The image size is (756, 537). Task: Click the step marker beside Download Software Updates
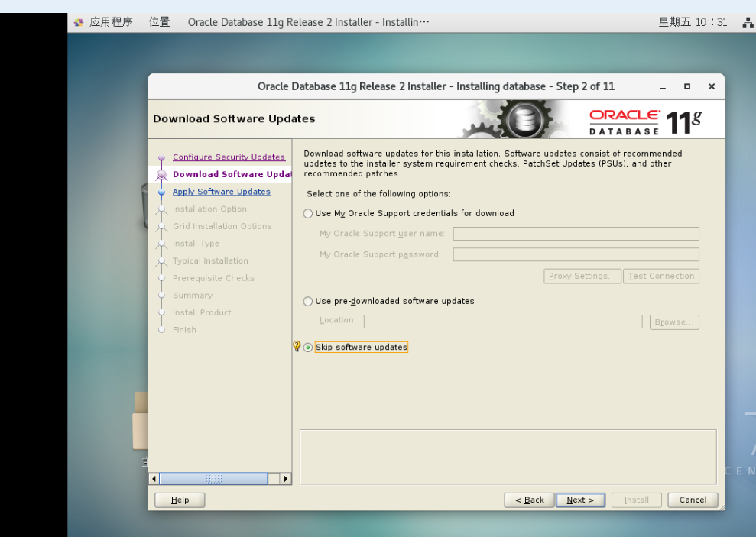(161, 174)
